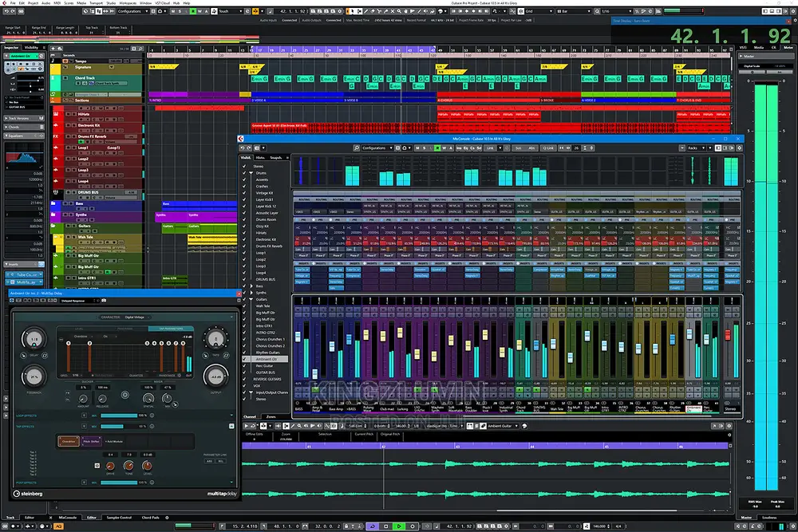Toggle HiHats channel visibility checkbox
The width and height of the screenshot is (798, 532).
tap(244, 232)
